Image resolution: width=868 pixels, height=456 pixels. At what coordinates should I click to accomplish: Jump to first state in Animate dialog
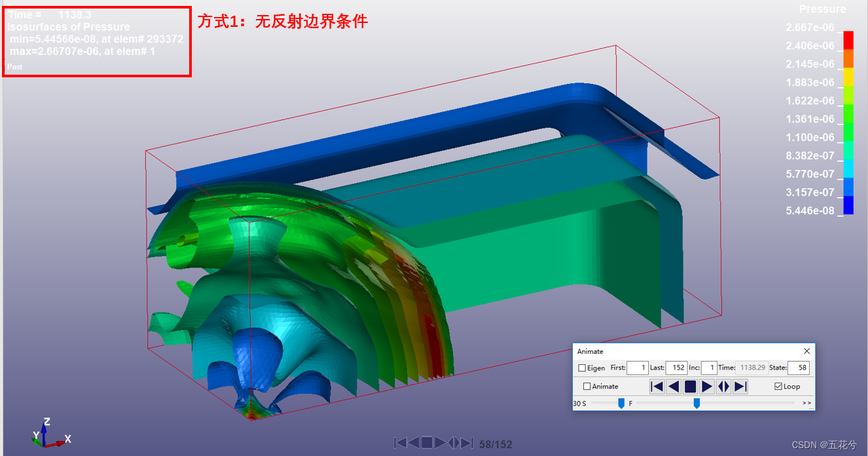pyautogui.click(x=657, y=387)
